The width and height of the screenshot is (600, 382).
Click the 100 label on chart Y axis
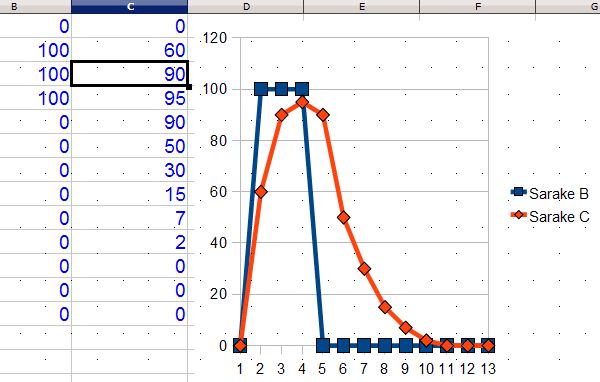click(215, 89)
